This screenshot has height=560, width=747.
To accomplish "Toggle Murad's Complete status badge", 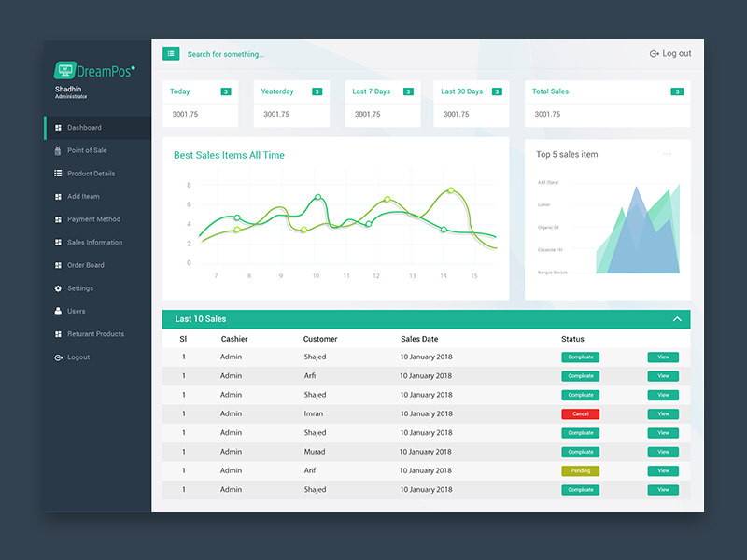I will 579,452.
